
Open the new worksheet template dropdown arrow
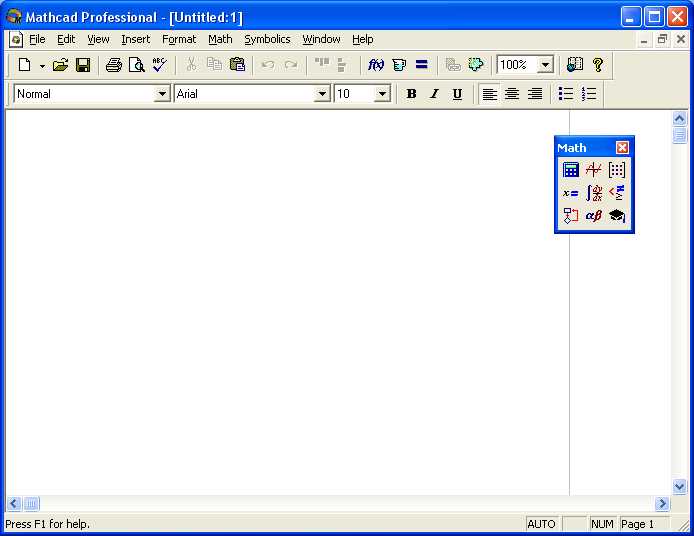click(x=42, y=66)
